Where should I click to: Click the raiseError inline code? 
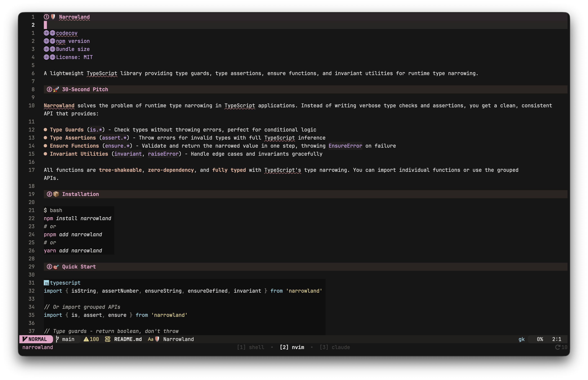[x=163, y=154]
